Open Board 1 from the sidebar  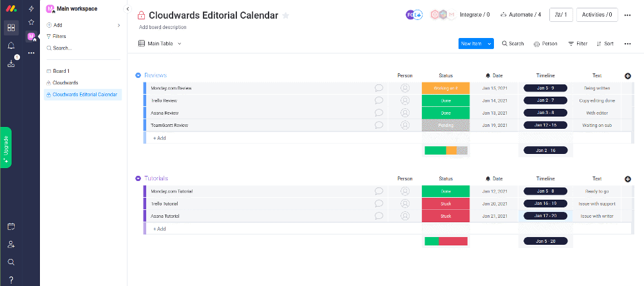(x=61, y=71)
